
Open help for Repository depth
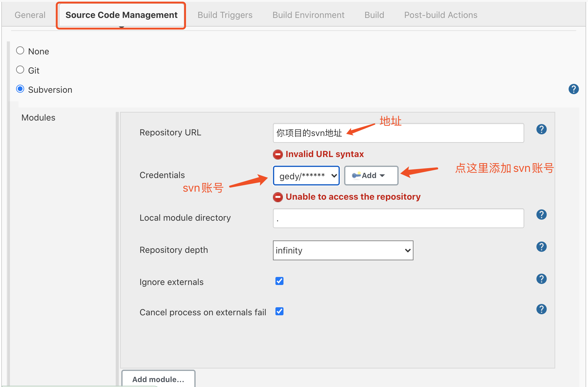[541, 247]
